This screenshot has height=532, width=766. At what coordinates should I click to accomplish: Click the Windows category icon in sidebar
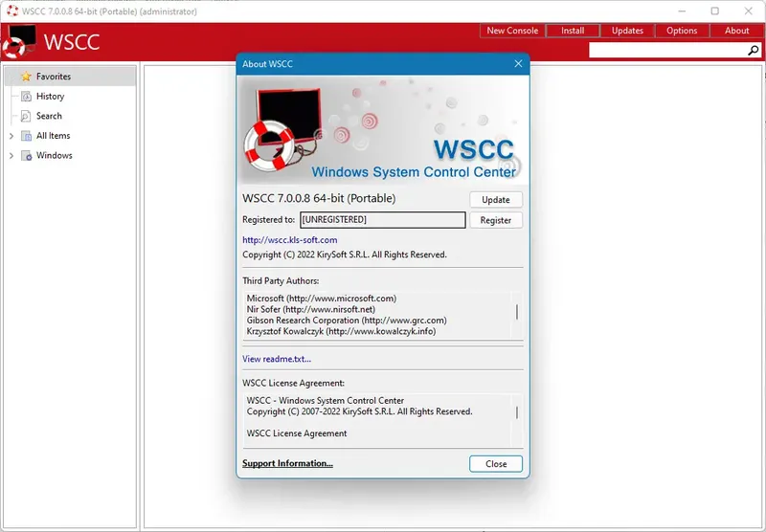(27, 156)
